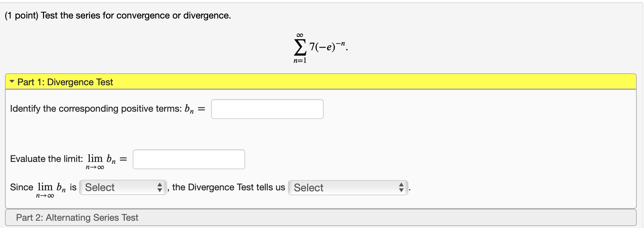This screenshot has height=228, width=644.
Task: Click the lim b_n expression after 'Since'
Action: point(51,189)
